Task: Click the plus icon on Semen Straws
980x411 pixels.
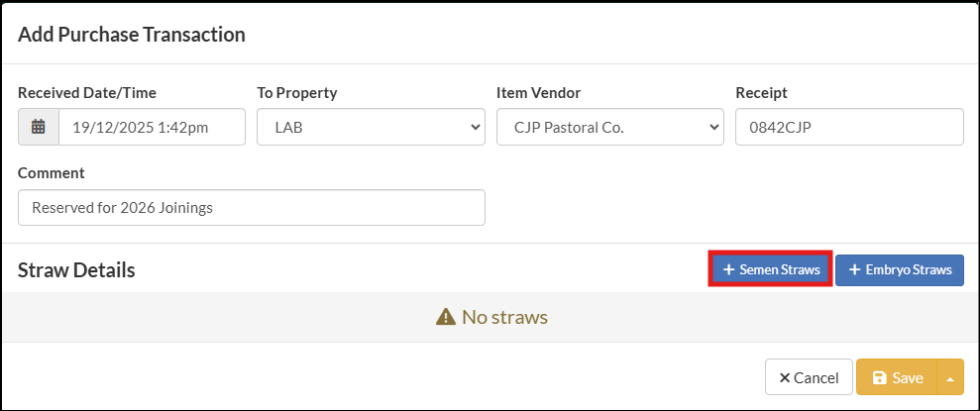Action: point(728,269)
